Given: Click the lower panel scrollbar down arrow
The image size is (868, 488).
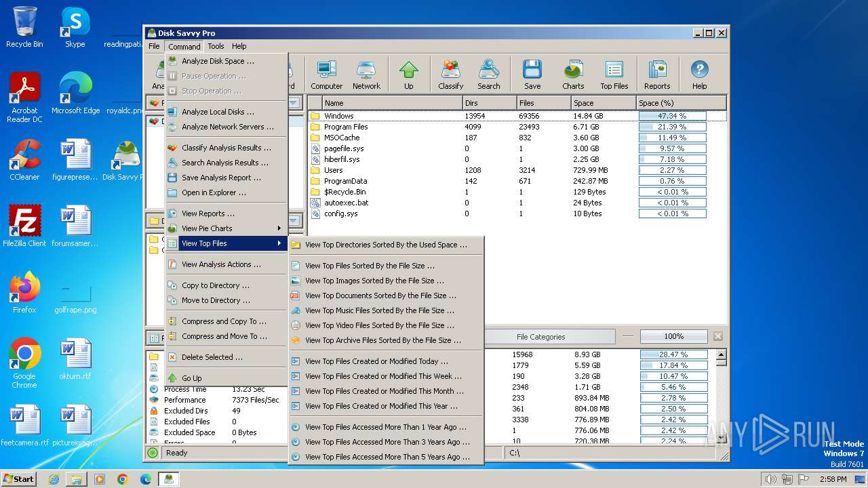Looking at the screenshot, I should (x=722, y=439).
